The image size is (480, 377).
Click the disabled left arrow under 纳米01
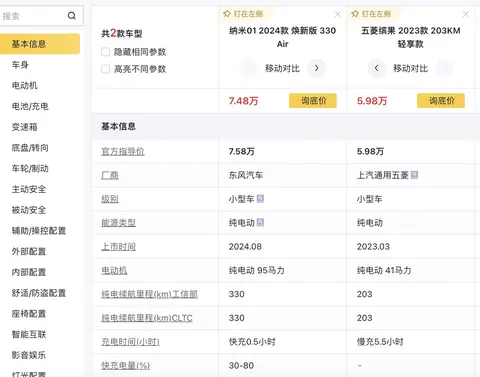pos(248,68)
